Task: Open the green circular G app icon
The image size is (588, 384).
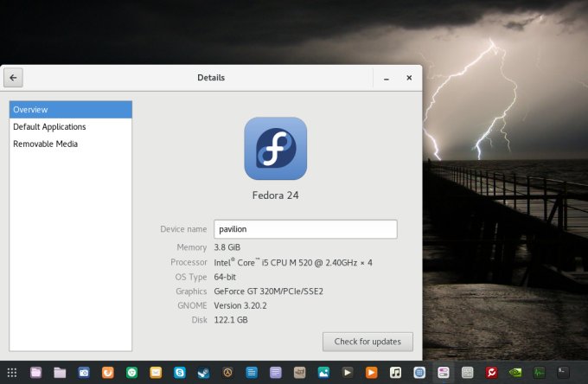Action: pos(131,373)
